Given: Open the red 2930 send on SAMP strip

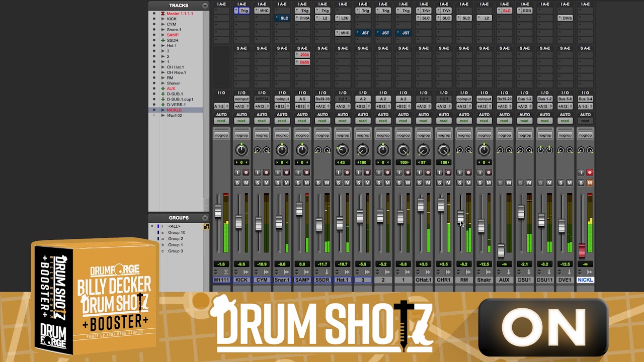Looking at the screenshot, I should [x=302, y=55].
